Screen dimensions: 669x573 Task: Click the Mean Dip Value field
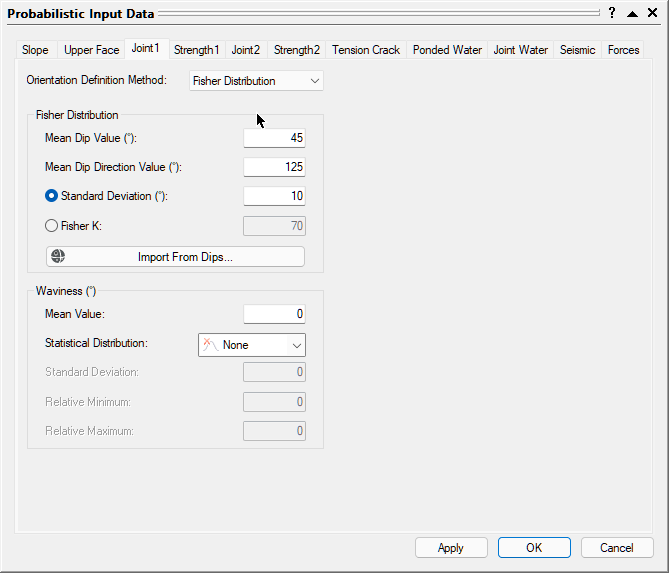tap(274, 138)
